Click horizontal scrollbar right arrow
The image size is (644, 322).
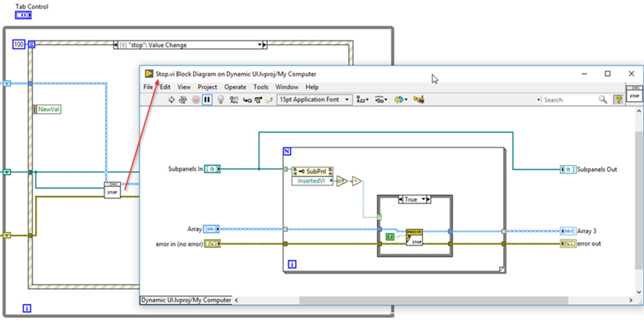pos(631,300)
